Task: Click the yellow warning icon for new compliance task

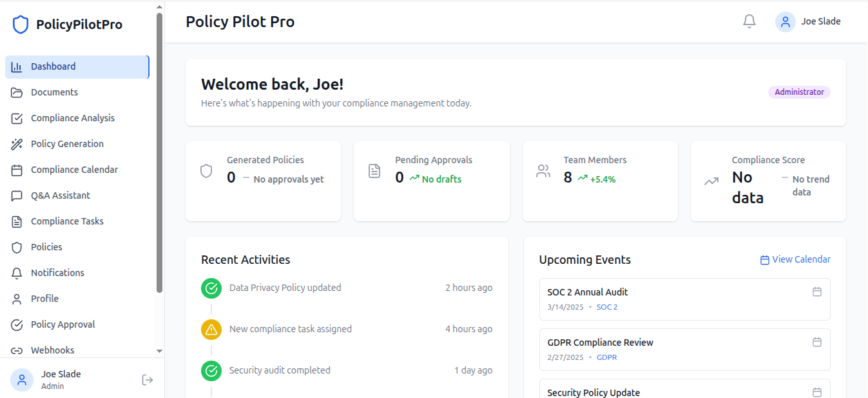Action: click(x=211, y=329)
